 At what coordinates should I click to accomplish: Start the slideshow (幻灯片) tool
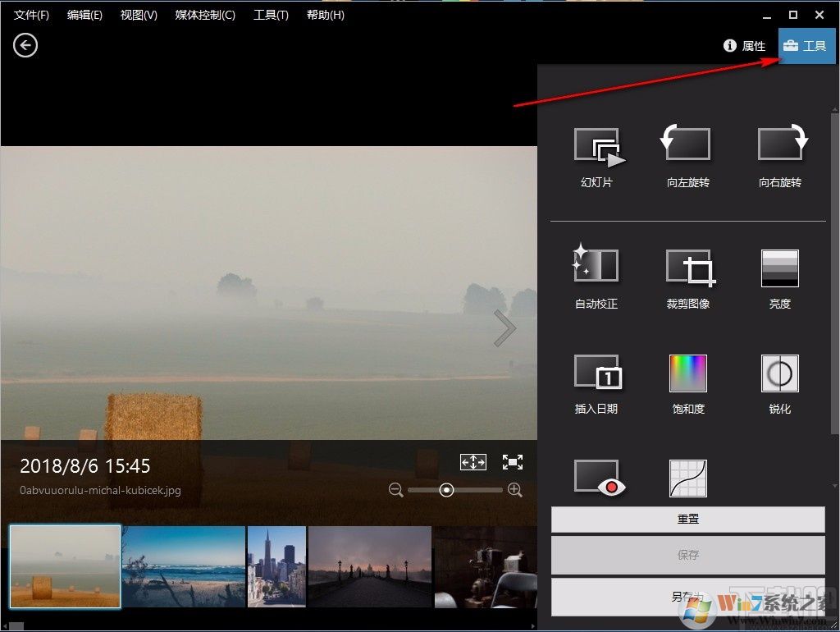tap(598, 157)
